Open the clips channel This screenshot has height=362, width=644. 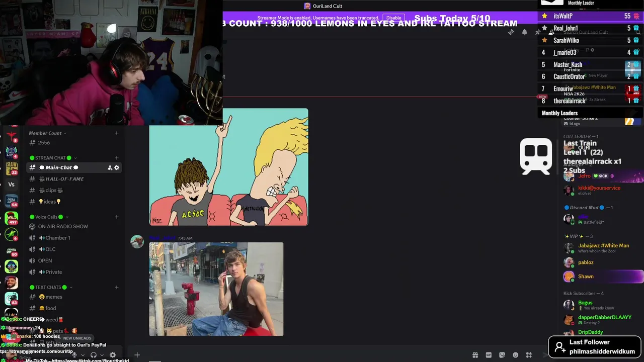tap(74, 191)
